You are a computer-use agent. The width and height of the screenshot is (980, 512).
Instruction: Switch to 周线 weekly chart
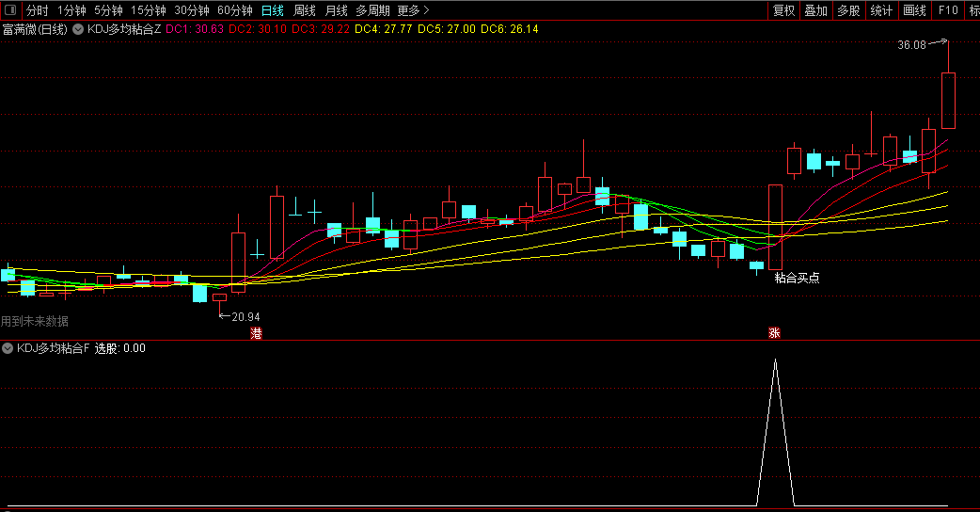[305, 10]
